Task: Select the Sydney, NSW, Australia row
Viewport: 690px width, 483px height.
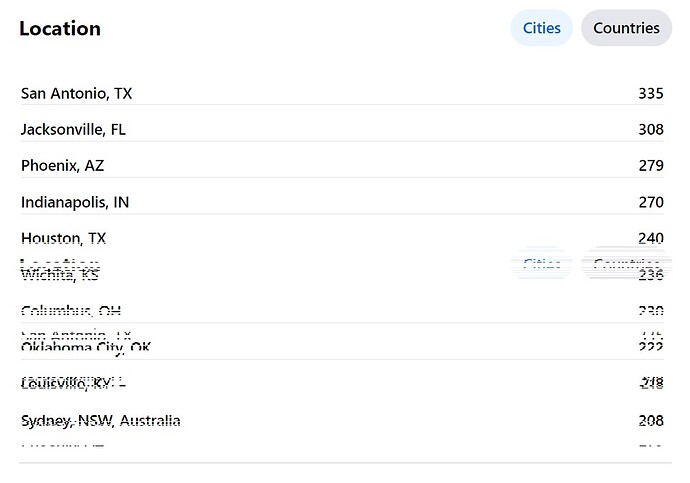Action: [x=342, y=421]
